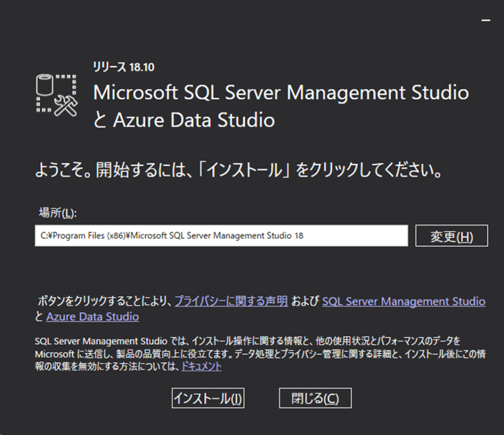Viewport: 504px width, 435px height.
Task: Click the ボタンをクリックすることにより text
Action: coord(105,301)
